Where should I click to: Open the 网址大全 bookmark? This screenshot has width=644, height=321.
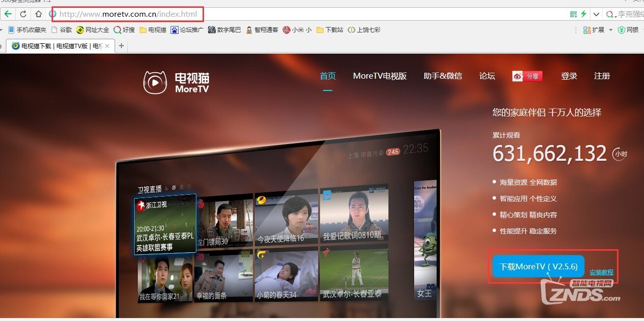93,30
